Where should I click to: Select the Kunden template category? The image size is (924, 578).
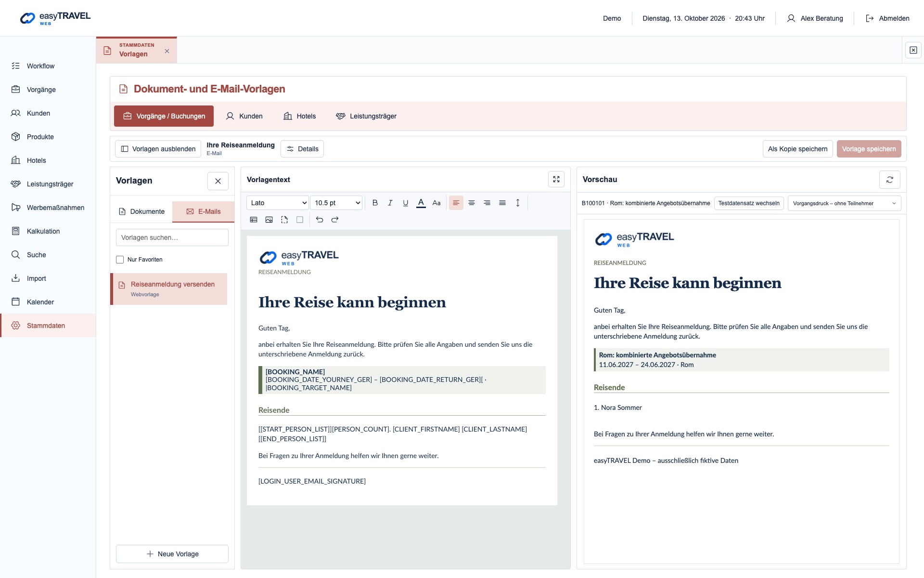244,116
